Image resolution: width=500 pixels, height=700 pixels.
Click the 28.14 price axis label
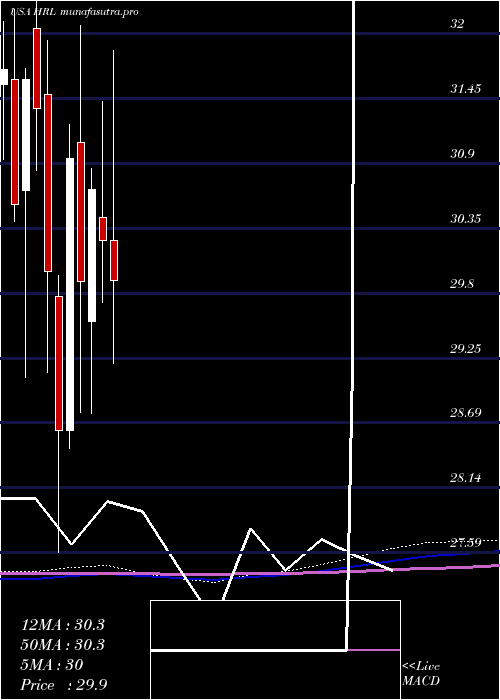point(465,478)
